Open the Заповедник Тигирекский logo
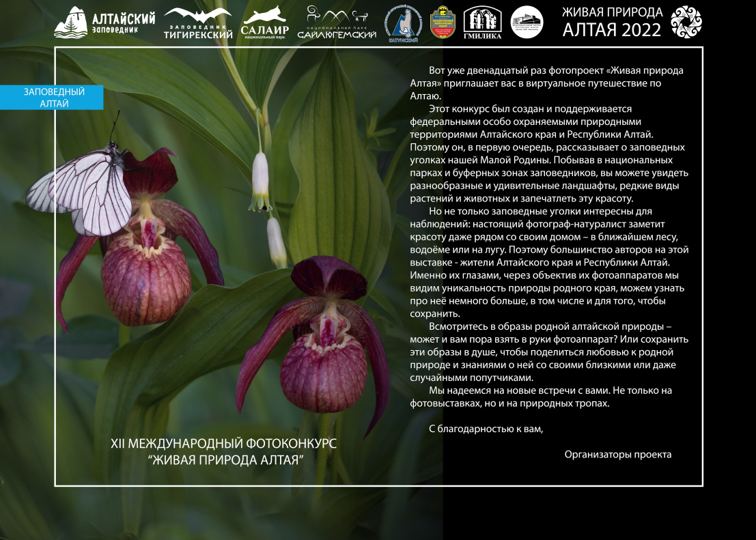The height and width of the screenshot is (540, 756). tap(198, 23)
